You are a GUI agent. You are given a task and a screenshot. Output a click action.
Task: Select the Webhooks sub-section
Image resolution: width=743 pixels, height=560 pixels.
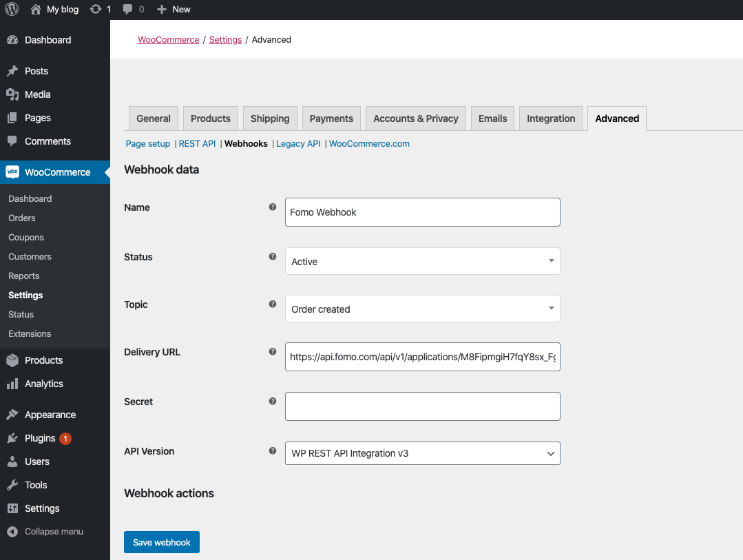point(246,144)
